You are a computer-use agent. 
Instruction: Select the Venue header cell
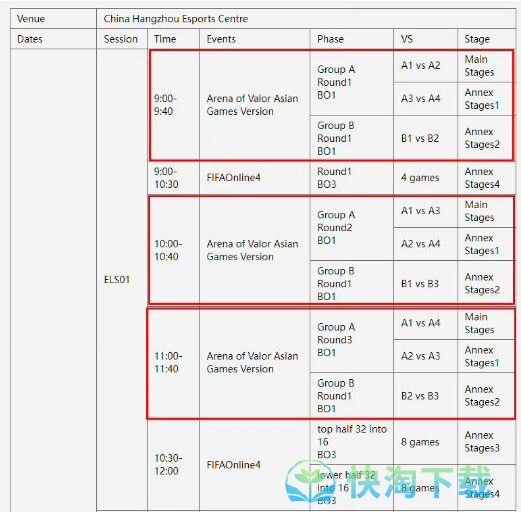(53, 19)
